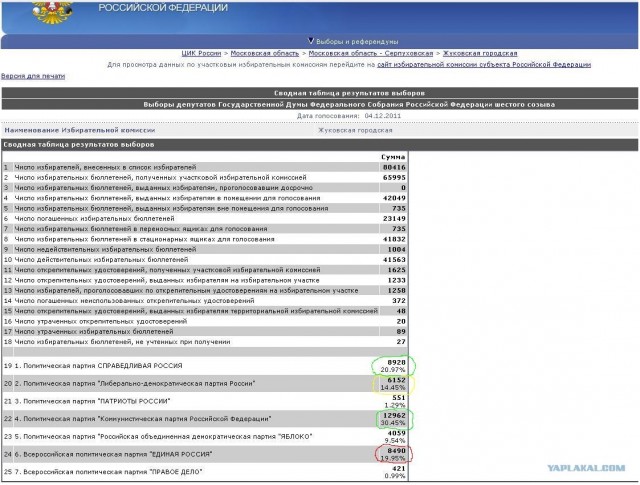Open Версия для печати link
Screen dimensions: 640x485
[33, 76]
